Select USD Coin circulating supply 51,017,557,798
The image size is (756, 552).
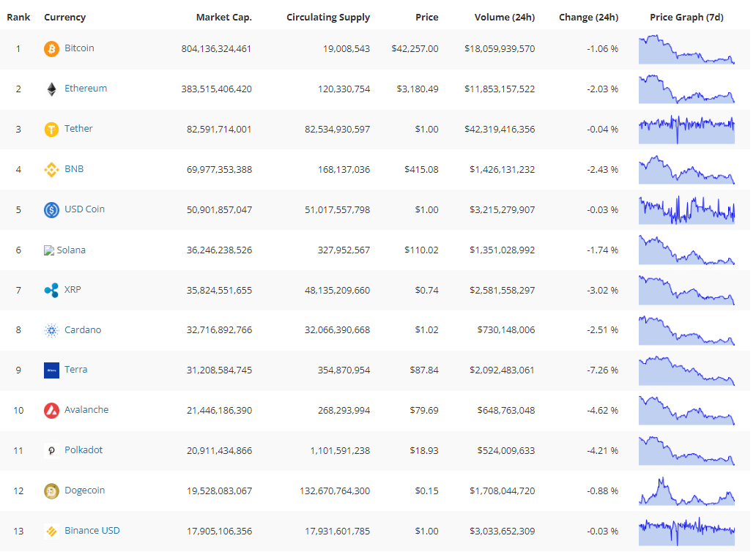(338, 210)
